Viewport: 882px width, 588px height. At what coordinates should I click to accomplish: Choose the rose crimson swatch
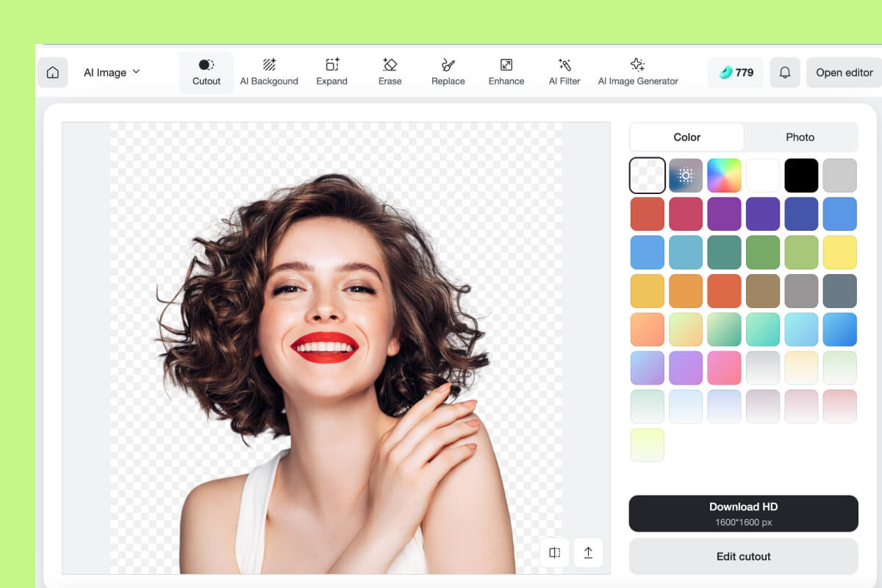coord(686,214)
